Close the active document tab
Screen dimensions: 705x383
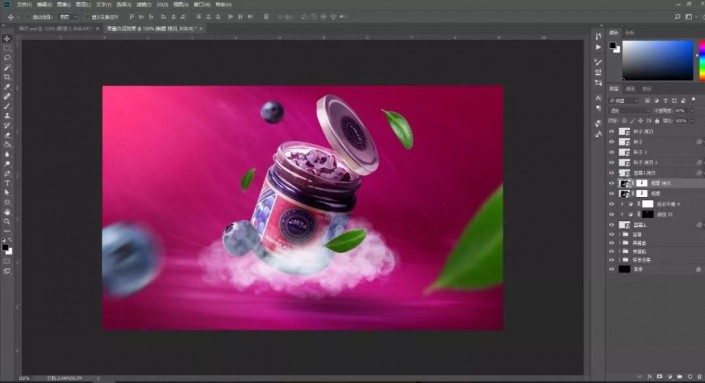pos(201,28)
